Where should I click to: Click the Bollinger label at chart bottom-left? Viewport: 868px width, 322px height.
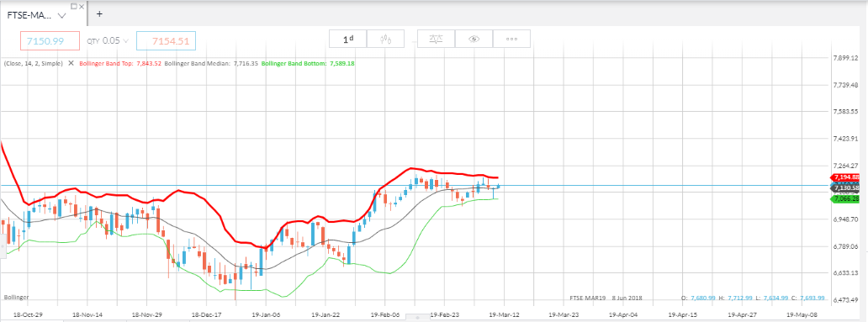16,297
